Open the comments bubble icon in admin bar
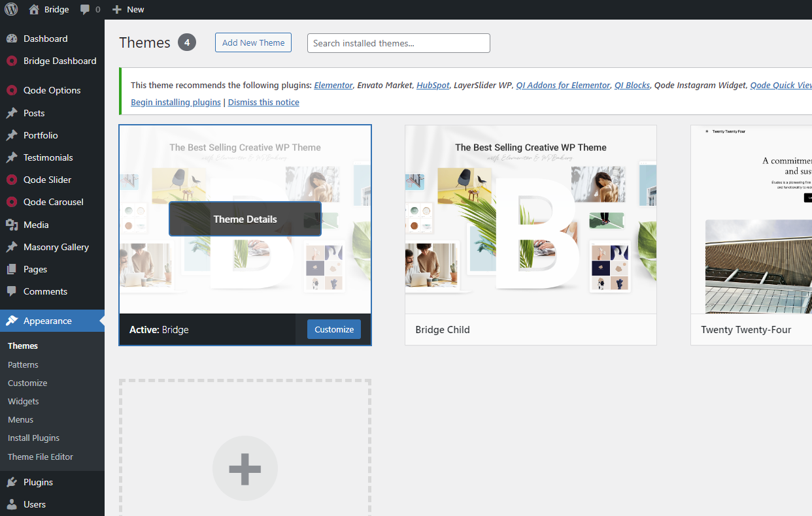 click(85, 10)
